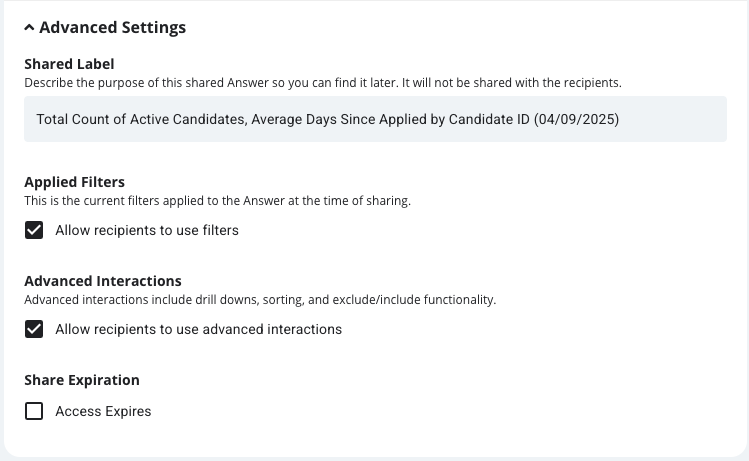Click the "Allow recipients to use filters" label
This screenshot has width=749, height=461.
[x=147, y=230]
